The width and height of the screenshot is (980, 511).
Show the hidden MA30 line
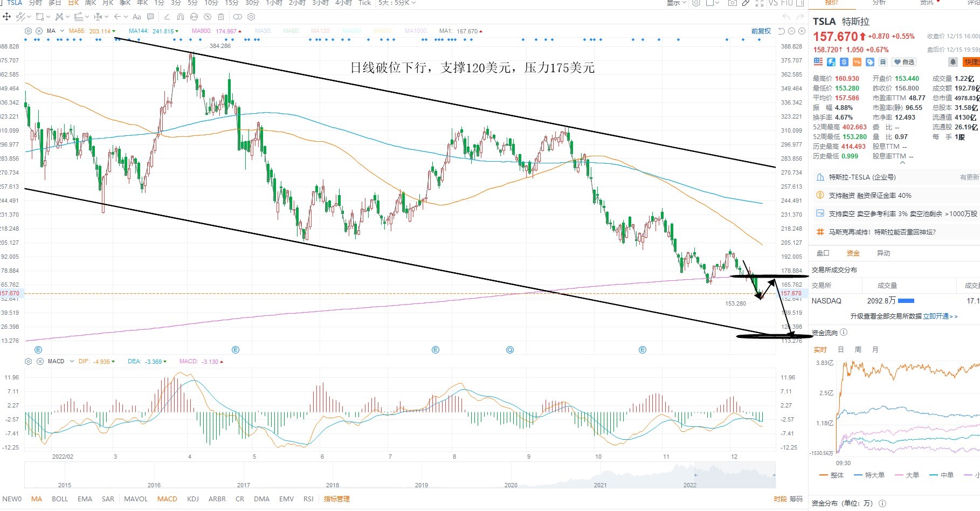pyautogui.click(x=263, y=31)
